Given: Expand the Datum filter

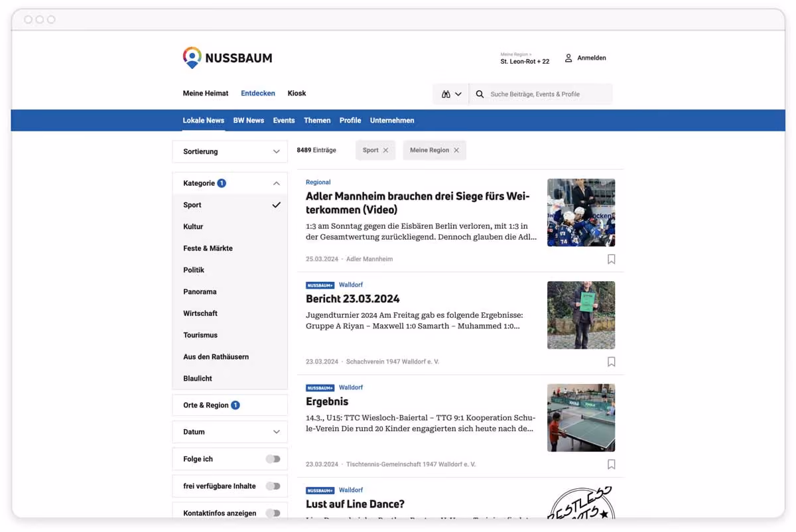Looking at the screenshot, I should coord(230,432).
